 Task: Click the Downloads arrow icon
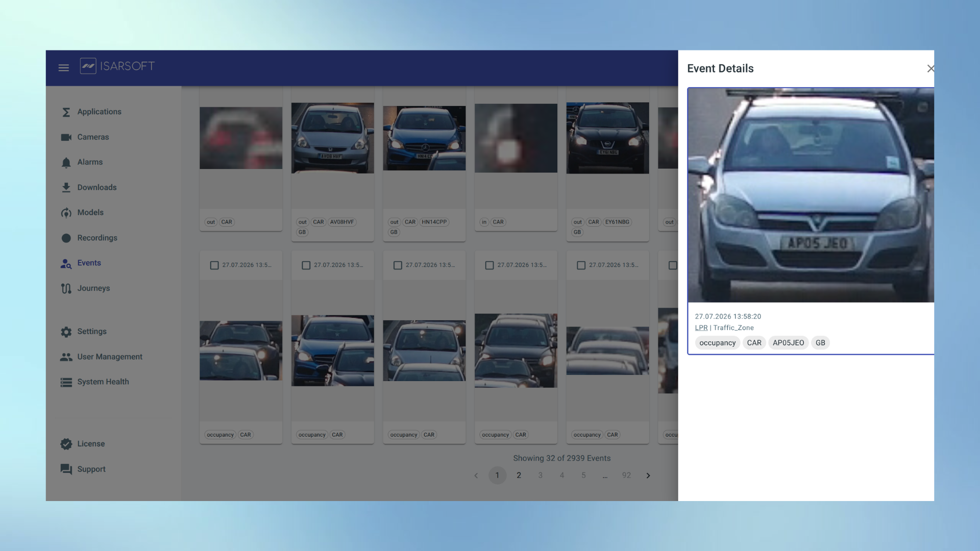tap(66, 188)
